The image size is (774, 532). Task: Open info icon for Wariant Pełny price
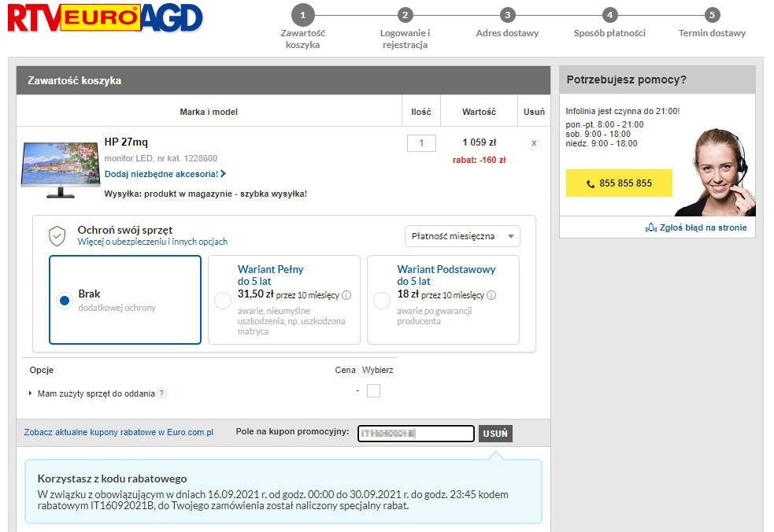[346, 295]
